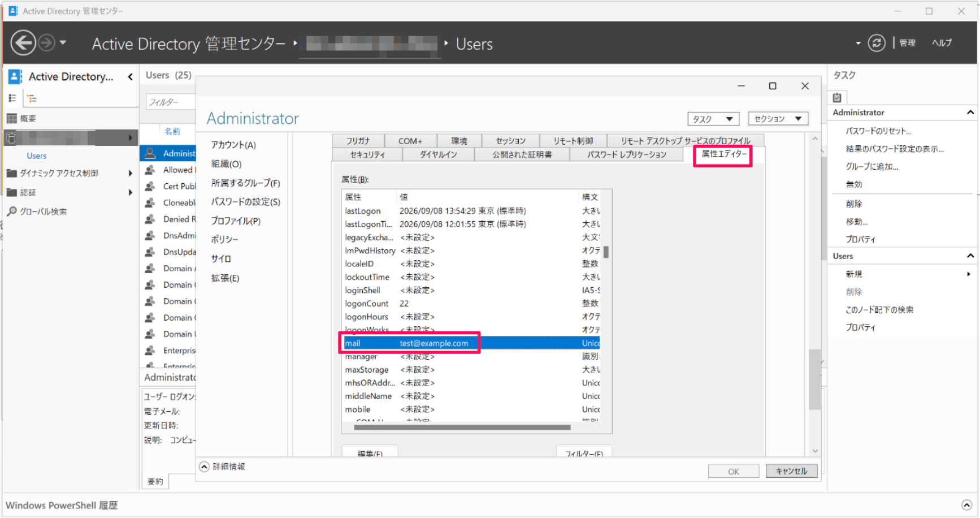Click the フィルター input field

click(x=171, y=102)
